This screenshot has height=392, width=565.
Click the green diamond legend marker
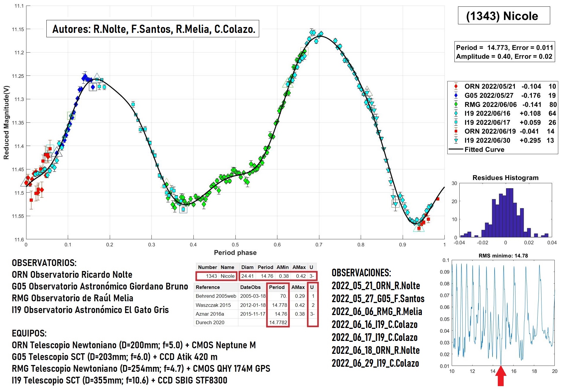click(x=456, y=105)
